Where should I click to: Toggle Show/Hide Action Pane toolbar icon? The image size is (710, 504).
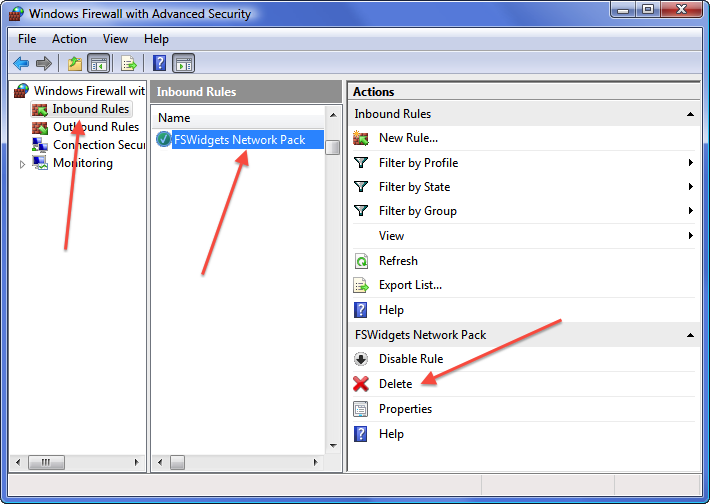coord(184,63)
